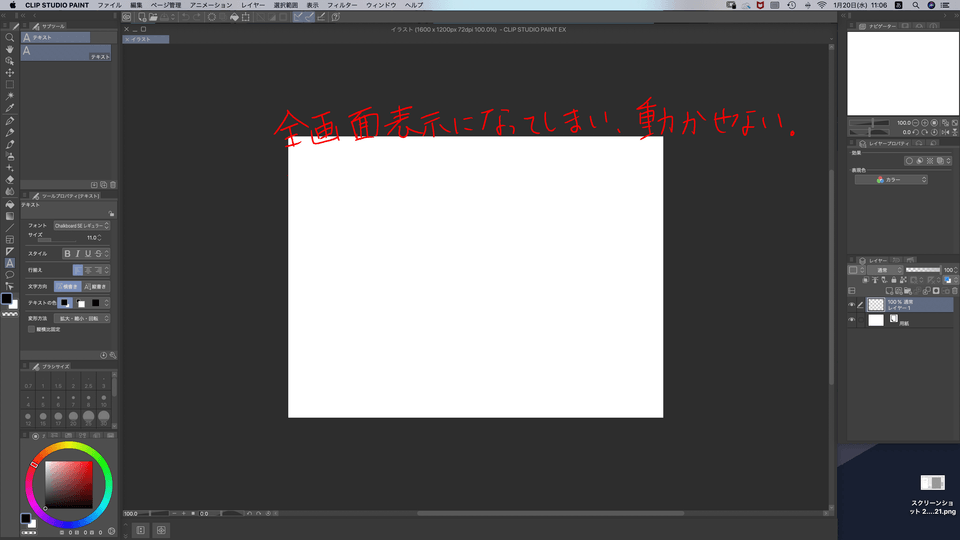The width and height of the screenshot is (960, 540).
Task: Select the Hand move-view tool
Action: [10, 49]
